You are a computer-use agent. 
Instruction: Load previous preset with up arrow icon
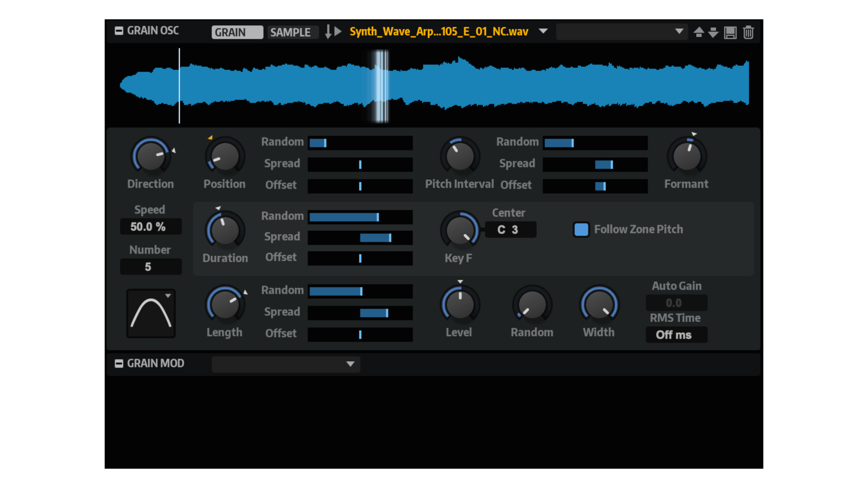698,32
